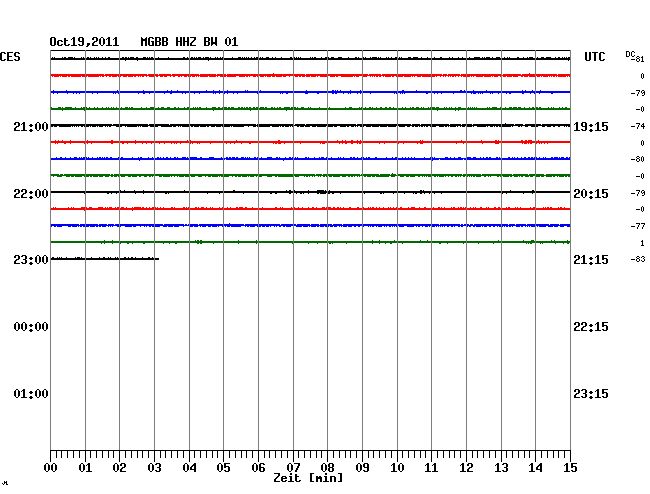Pick minute 00 on the time axis
Screen dimensions: 650x494
pyautogui.click(x=51, y=467)
